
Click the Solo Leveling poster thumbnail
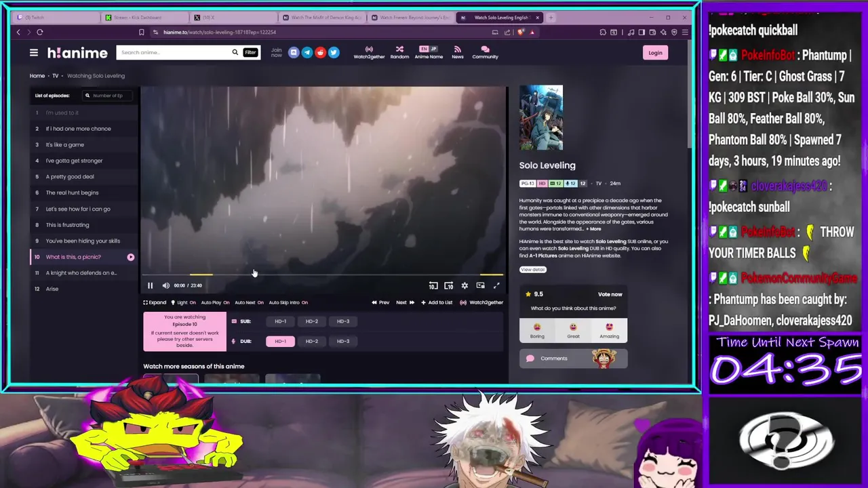click(541, 118)
